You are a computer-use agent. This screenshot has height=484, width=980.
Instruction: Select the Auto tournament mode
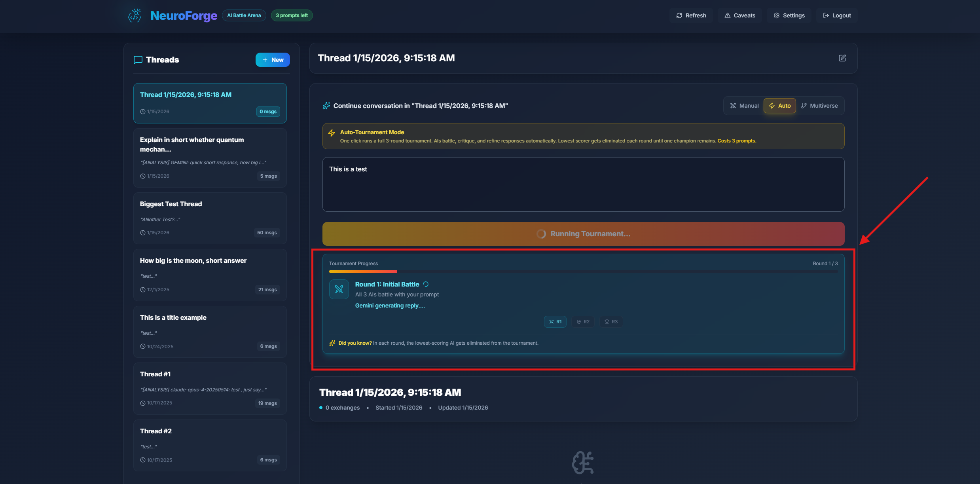[779, 106]
